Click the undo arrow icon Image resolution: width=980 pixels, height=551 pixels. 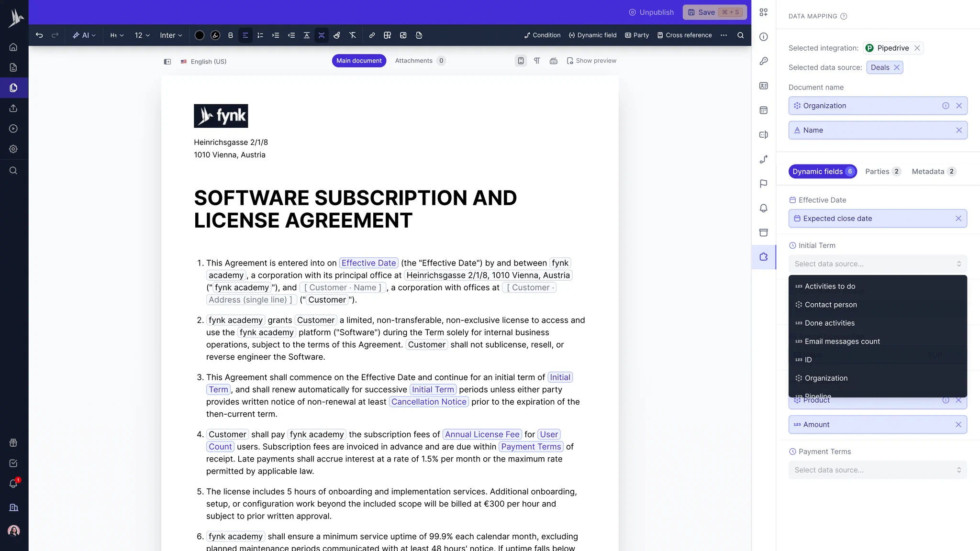click(x=39, y=35)
